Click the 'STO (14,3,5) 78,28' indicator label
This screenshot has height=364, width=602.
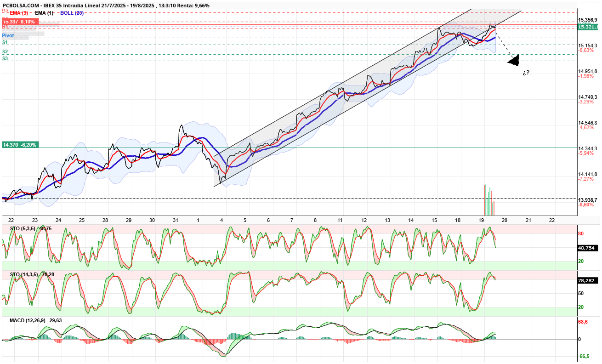pyautogui.click(x=32, y=274)
